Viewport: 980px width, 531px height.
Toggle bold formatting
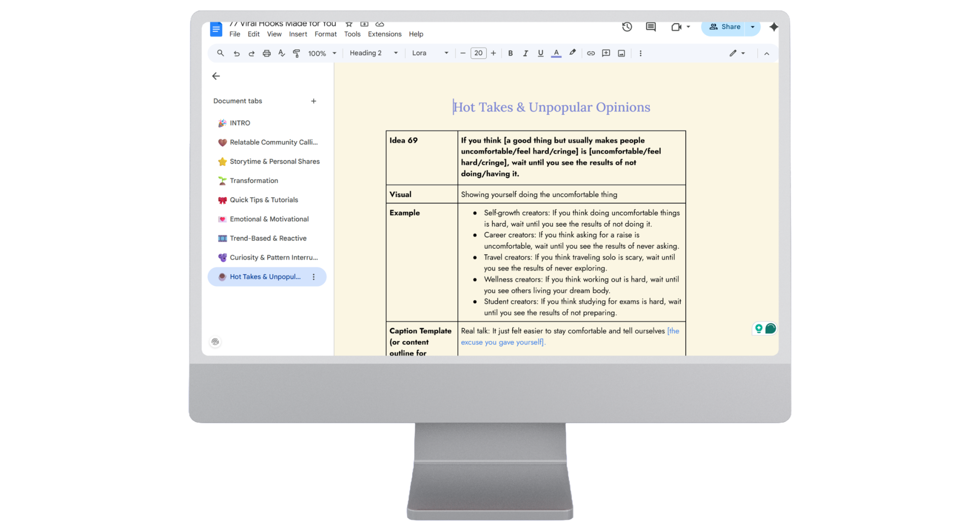point(511,53)
